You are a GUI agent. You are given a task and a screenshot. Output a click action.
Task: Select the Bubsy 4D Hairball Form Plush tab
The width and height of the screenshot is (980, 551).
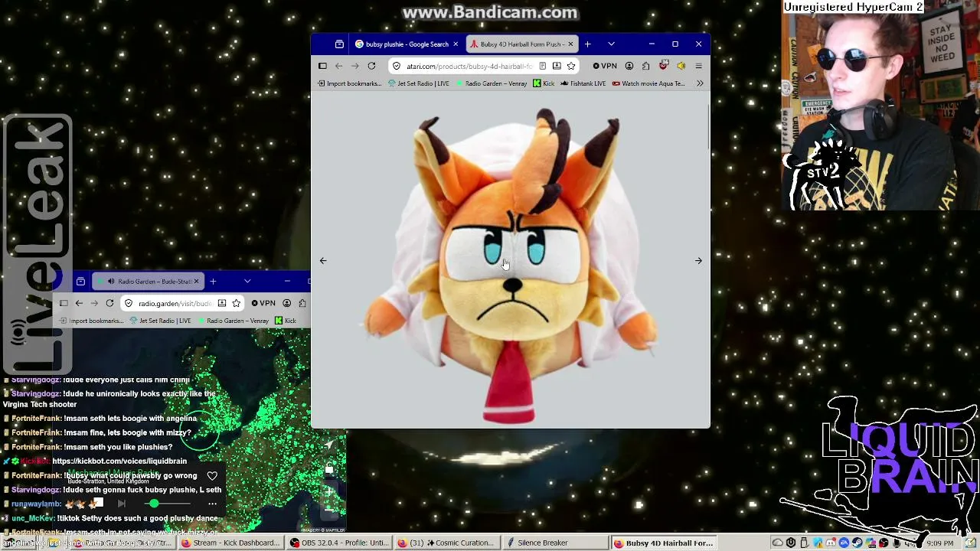pyautogui.click(x=521, y=44)
